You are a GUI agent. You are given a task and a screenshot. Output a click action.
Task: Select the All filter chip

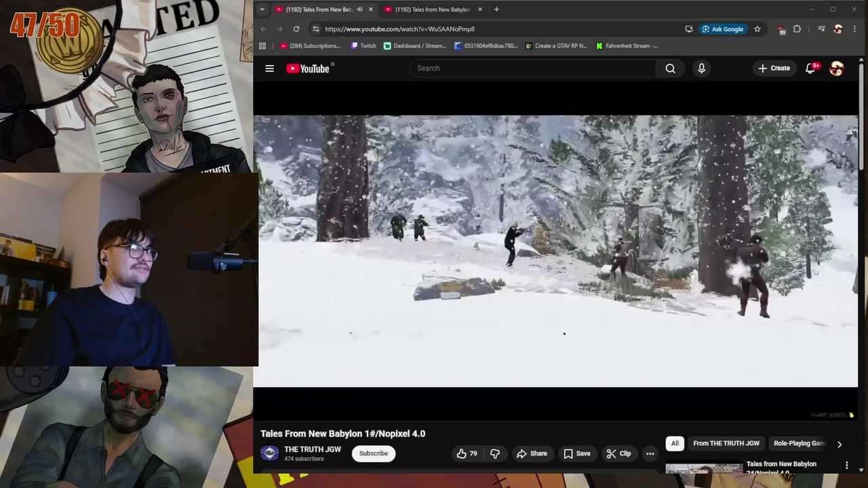(x=675, y=443)
